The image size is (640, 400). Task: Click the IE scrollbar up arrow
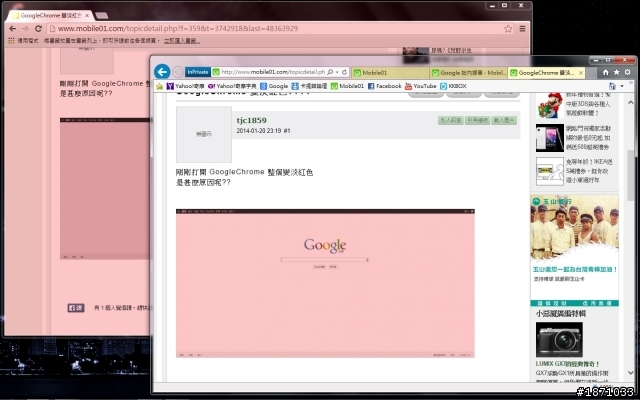(x=631, y=102)
